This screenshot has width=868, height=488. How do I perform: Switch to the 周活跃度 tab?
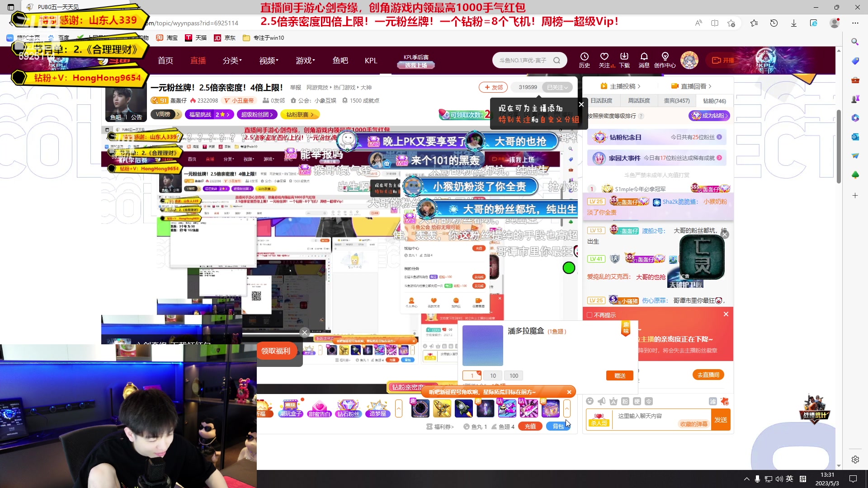639,101
